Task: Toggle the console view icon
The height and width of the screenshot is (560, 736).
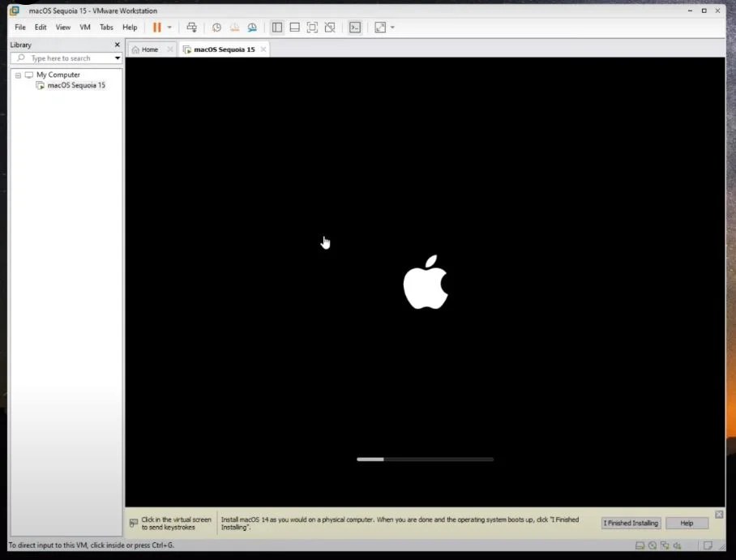Action: [355, 28]
